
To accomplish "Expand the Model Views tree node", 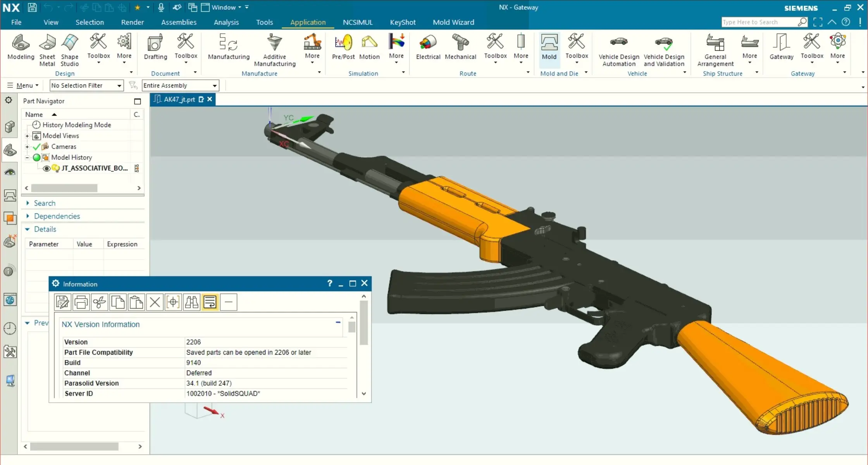I will point(27,136).
